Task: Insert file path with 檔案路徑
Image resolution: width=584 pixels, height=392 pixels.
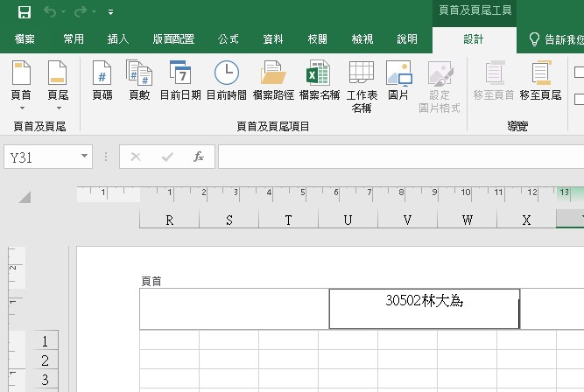Action: (272, 80)
